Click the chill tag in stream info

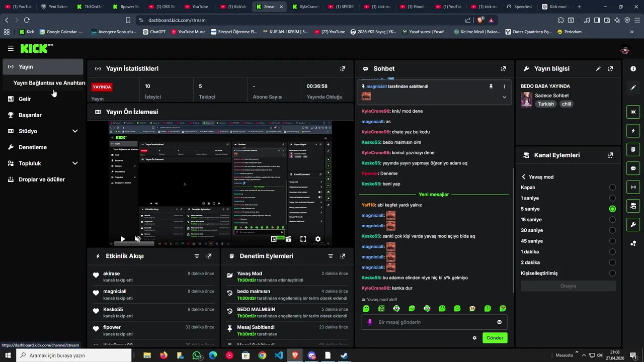tap(567, 104)
